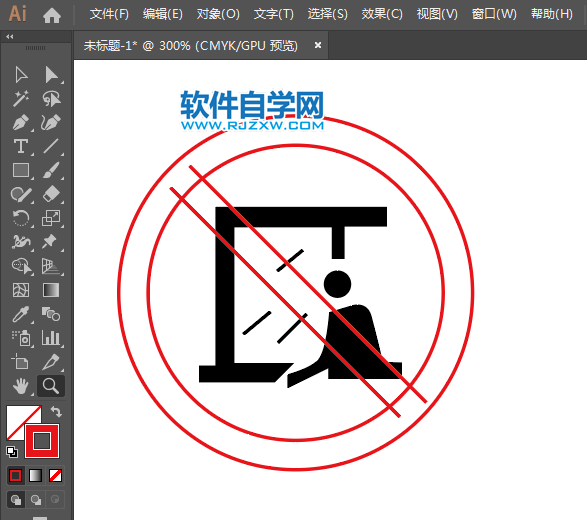Screen dimensions: 587x520
Task: Select the Scale tool
Action: tap(51, 218)
